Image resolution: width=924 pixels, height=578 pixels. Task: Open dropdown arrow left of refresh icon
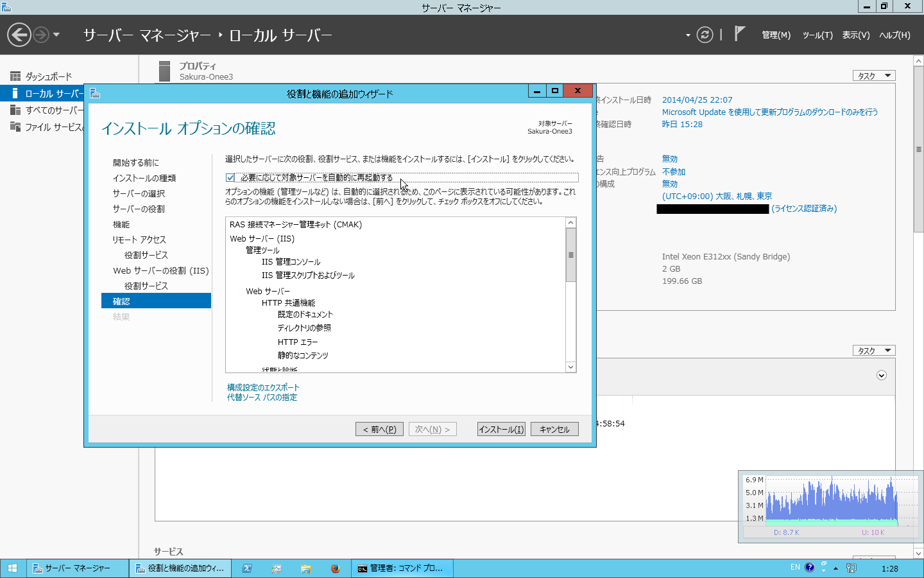point(688,35)
